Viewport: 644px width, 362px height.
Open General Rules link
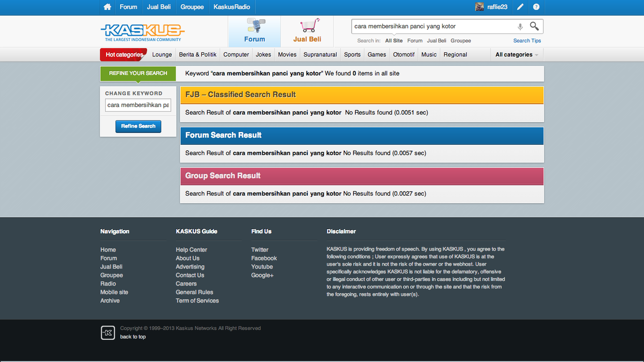tap(194, 293)
